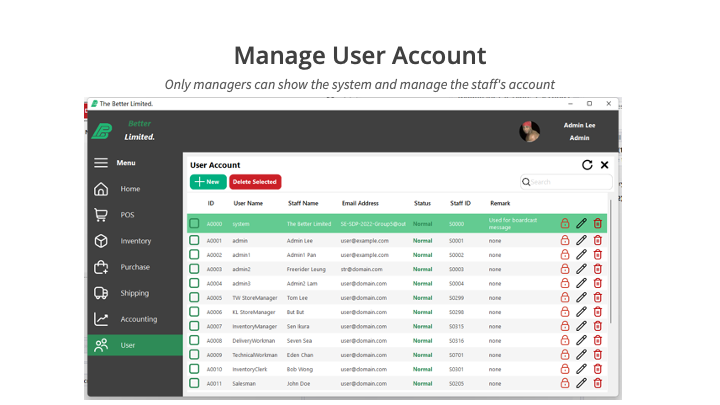Screen dimensions: 720x405
Task: Edit the admin account A0001
Action: (581, 240)
